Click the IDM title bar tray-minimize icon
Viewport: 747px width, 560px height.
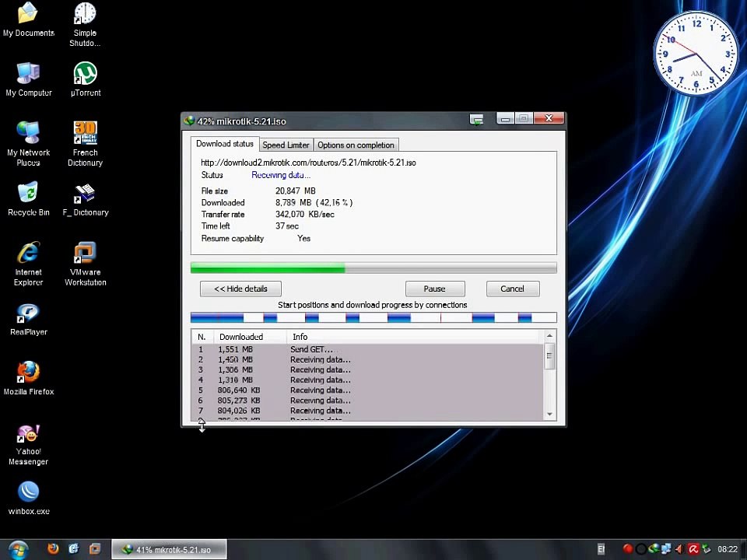coord(476,120)
